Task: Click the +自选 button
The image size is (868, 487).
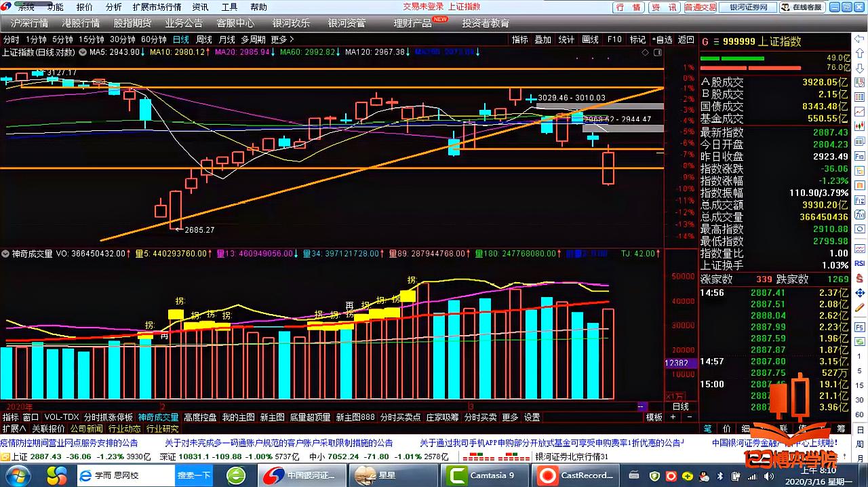Action: 661,40
